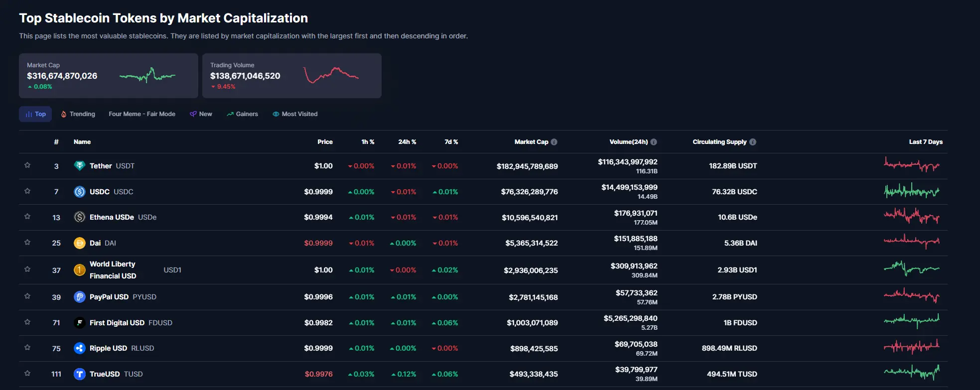Click the Ripple USD logo icon
This screenshot has height=390, width=980.
[79, 348]
